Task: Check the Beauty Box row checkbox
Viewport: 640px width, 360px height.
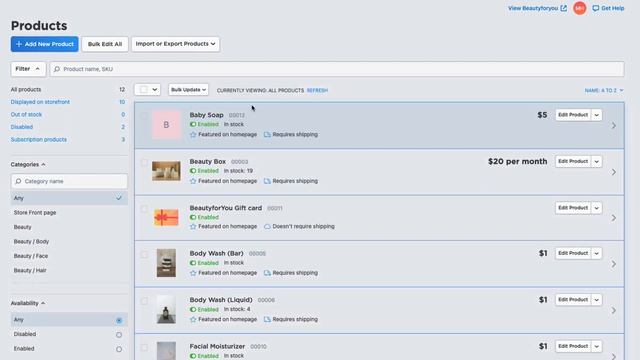Action: pyautogui.click(x=144, y=162)
